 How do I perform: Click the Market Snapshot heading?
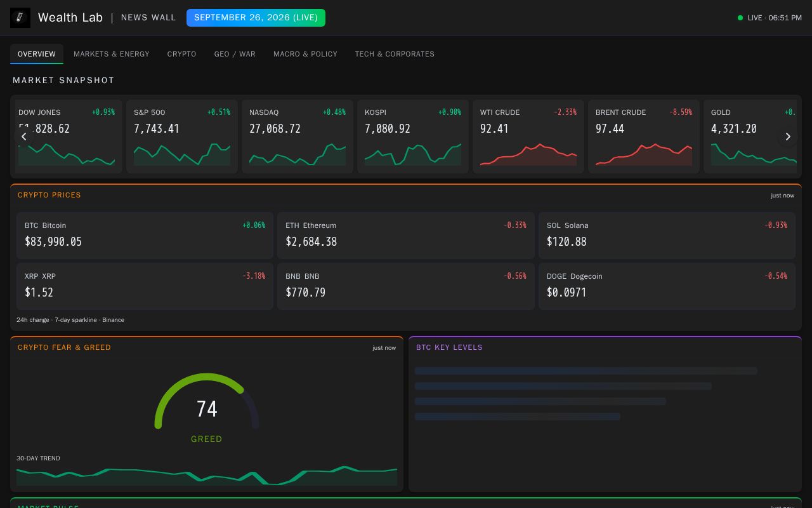click(x=63, y=80)
